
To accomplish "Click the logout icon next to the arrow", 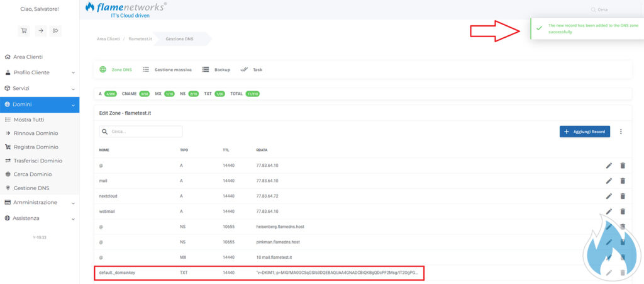I will point(55,30).
